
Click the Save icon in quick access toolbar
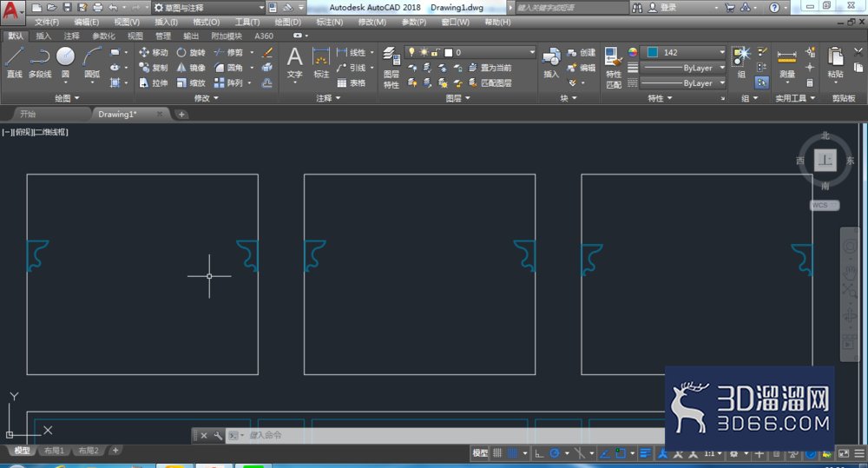(x=67, y=7)
